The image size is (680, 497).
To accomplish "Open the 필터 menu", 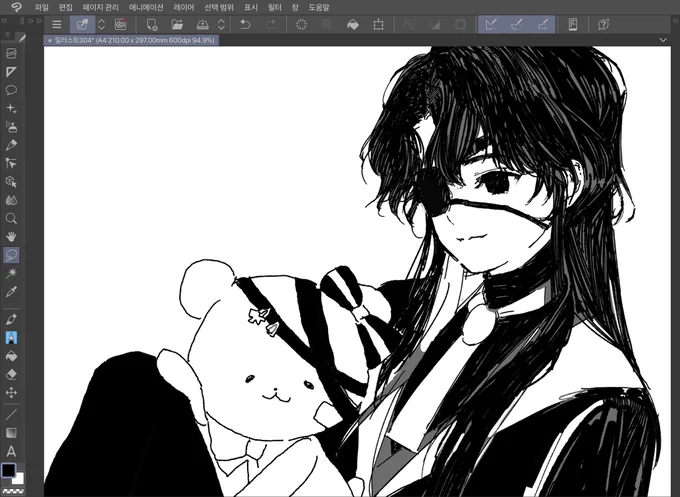I will point(275,7).
